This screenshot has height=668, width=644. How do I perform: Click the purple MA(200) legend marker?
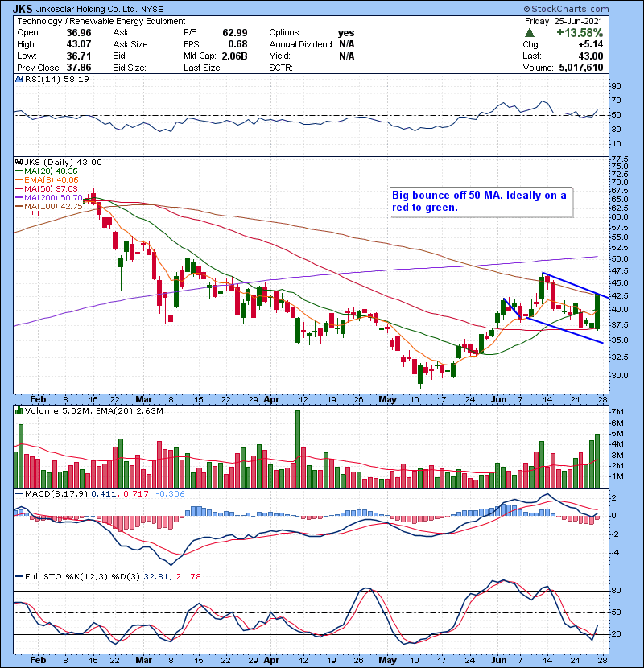[x=18, y=198]
